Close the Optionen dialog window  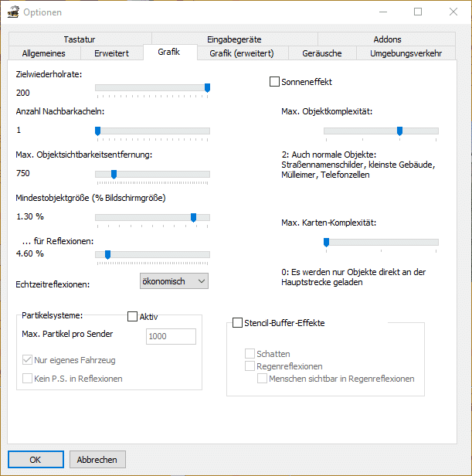pos(453,12)
